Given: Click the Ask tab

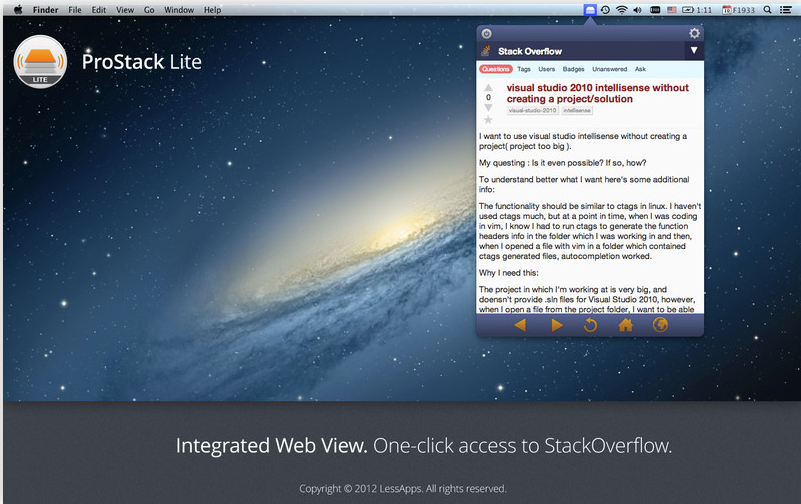Looking at the screenshot, I should pyautogui.click(x=640, y=69).
